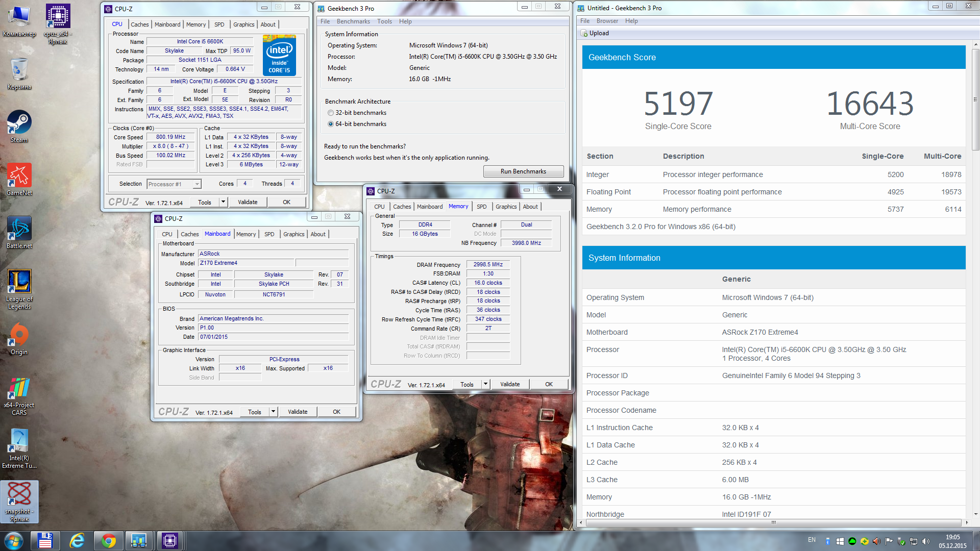This screenshot has height=551, width=980.
Task: Click the DRAM Frequency value 2998.5 MHz
Action: tap(488, 264)
